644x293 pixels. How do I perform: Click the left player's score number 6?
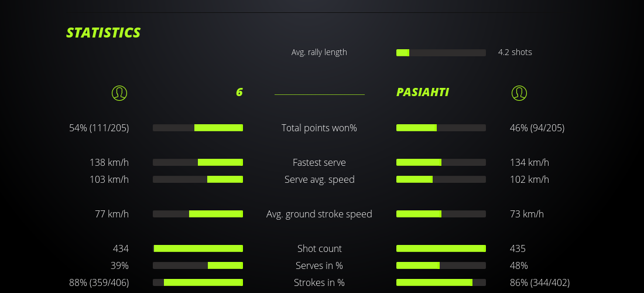click(239, 92)
